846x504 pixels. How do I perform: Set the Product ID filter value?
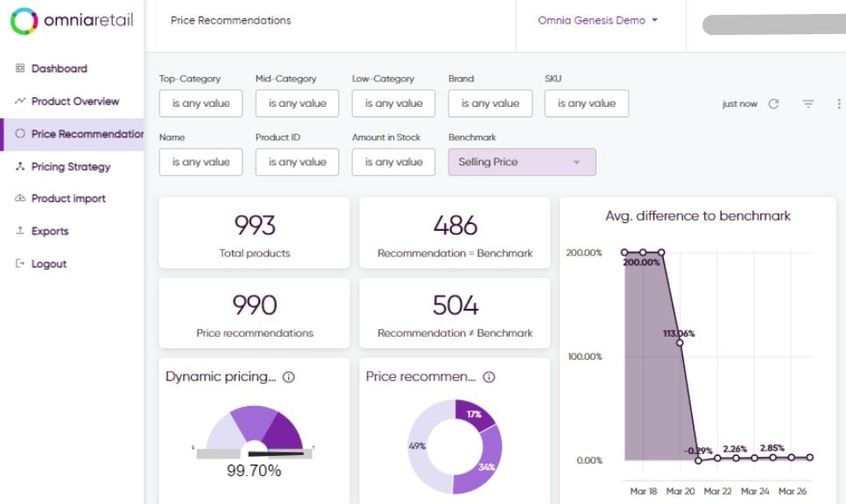click(297, 162)
